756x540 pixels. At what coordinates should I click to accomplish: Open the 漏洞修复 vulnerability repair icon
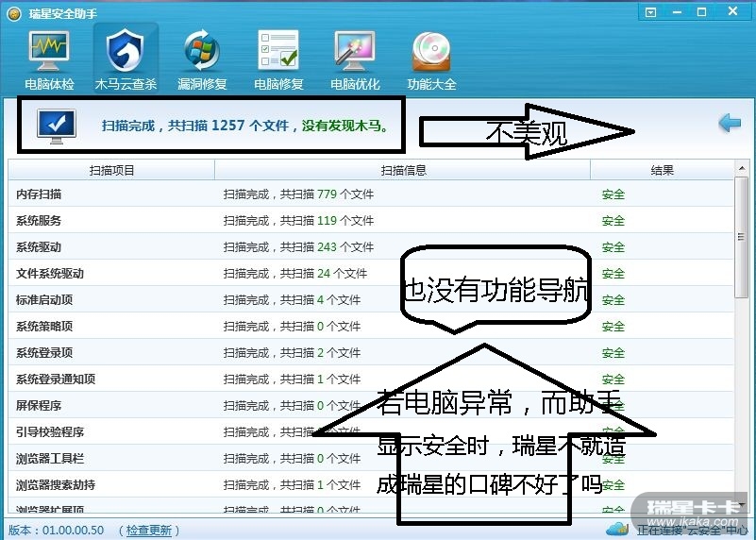coord(202,51)
